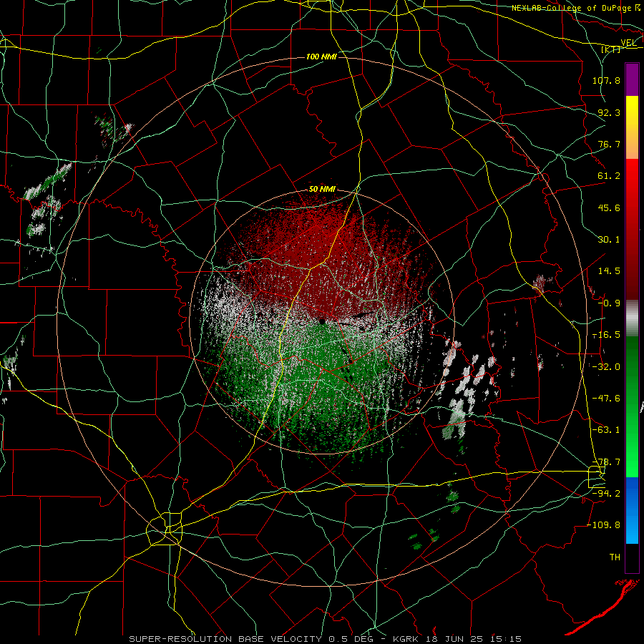
Task: Click the -32.0 velocity scale value
Action: [x=606, y=367]
